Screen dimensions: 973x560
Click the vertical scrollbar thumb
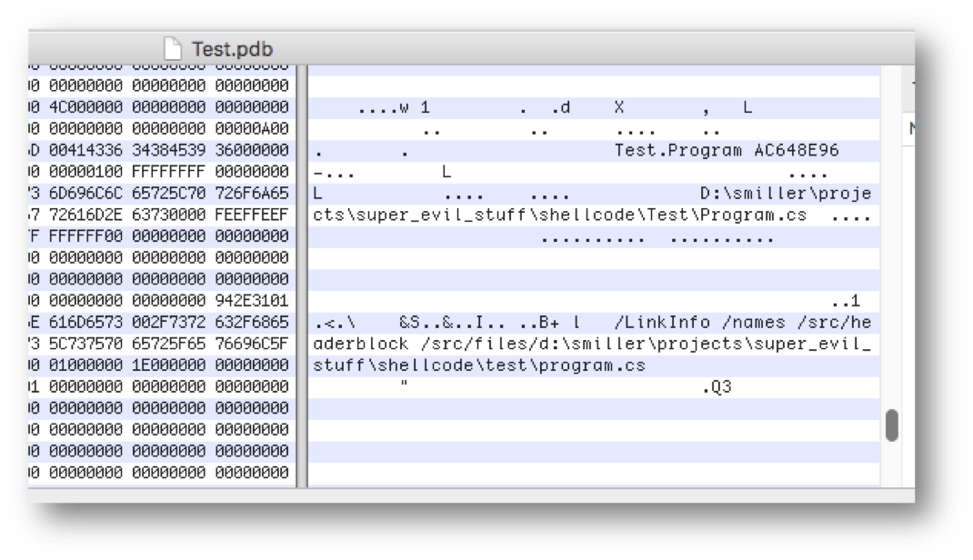[x=892, y=425]
